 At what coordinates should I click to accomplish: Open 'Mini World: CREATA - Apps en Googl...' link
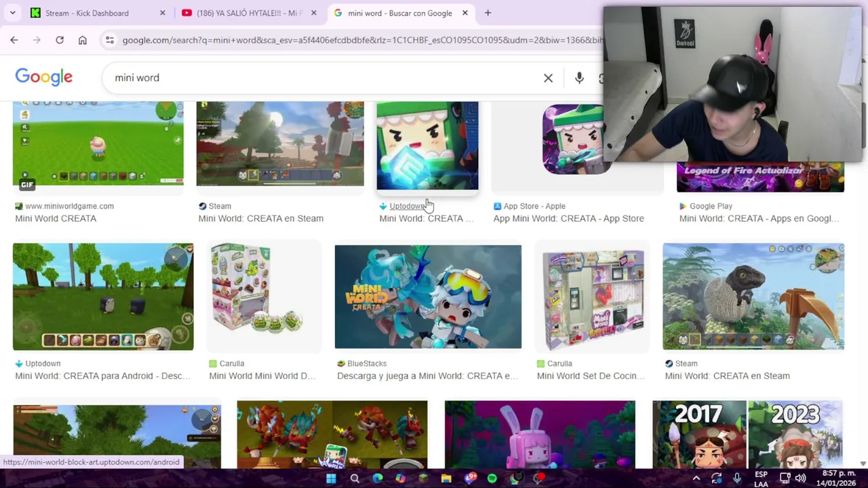[759, 218]
